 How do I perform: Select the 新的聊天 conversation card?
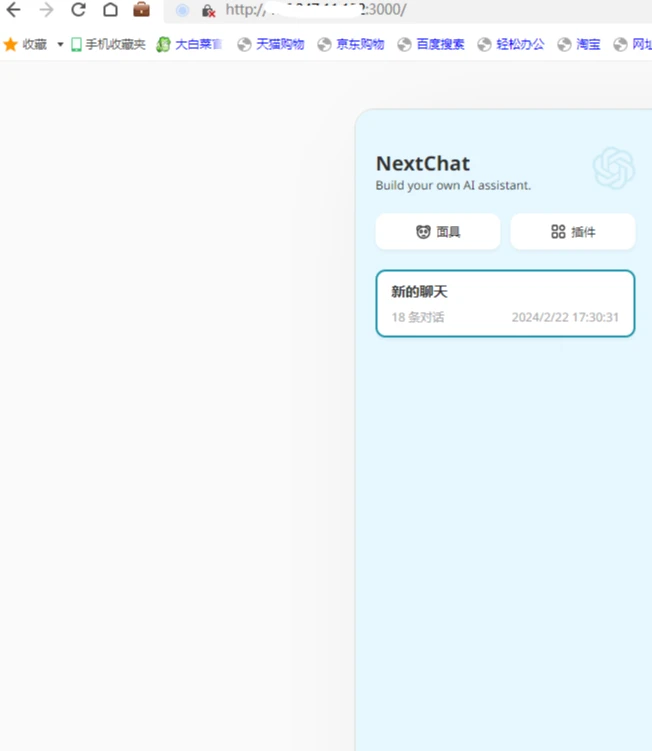505,304
